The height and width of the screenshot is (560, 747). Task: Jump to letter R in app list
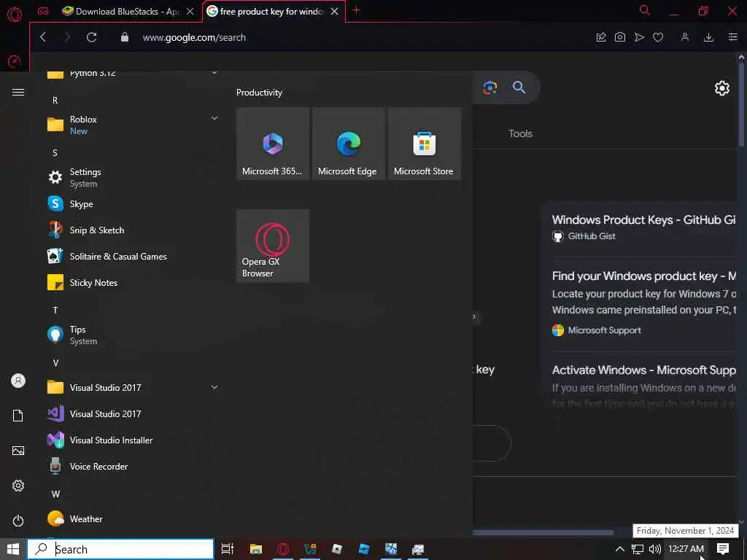click(55, 101)
